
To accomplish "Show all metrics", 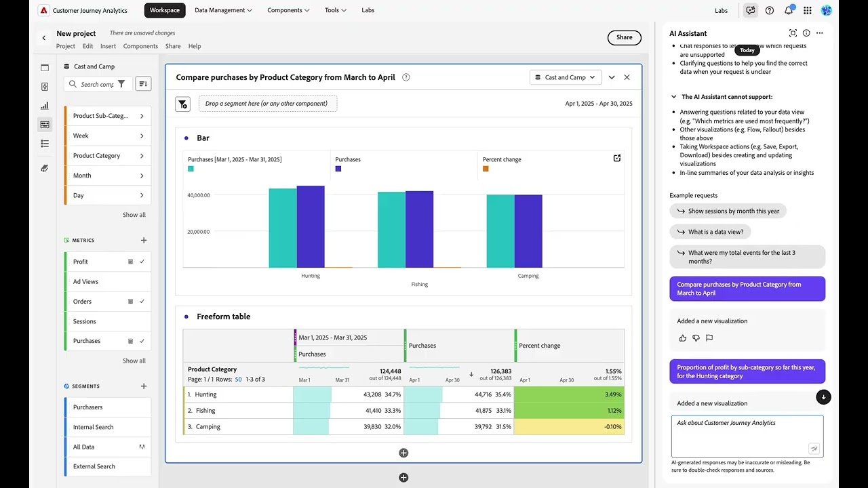I will [134, 361].
